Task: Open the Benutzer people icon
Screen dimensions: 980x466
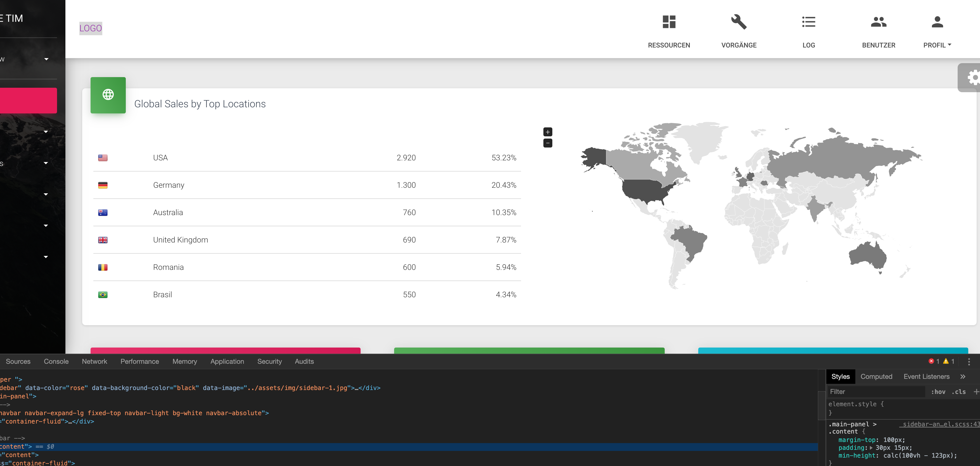Action: coord(878,22)
